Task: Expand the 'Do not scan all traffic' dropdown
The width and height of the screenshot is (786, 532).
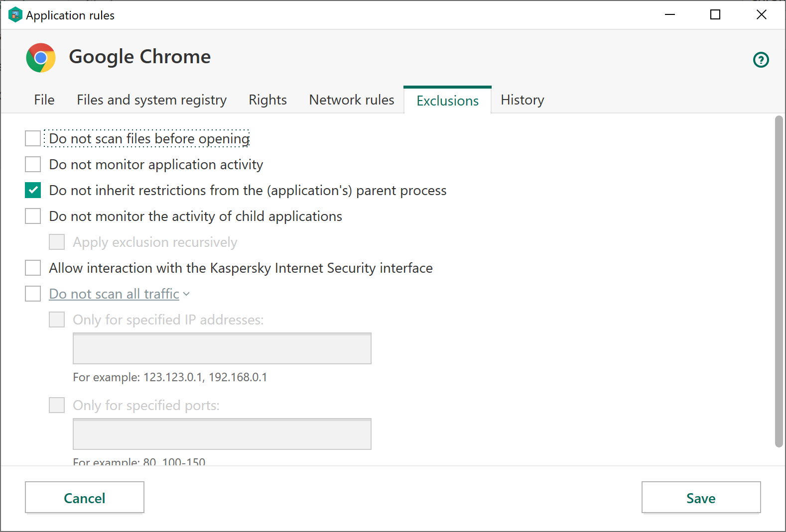Action: coord(186,294)
